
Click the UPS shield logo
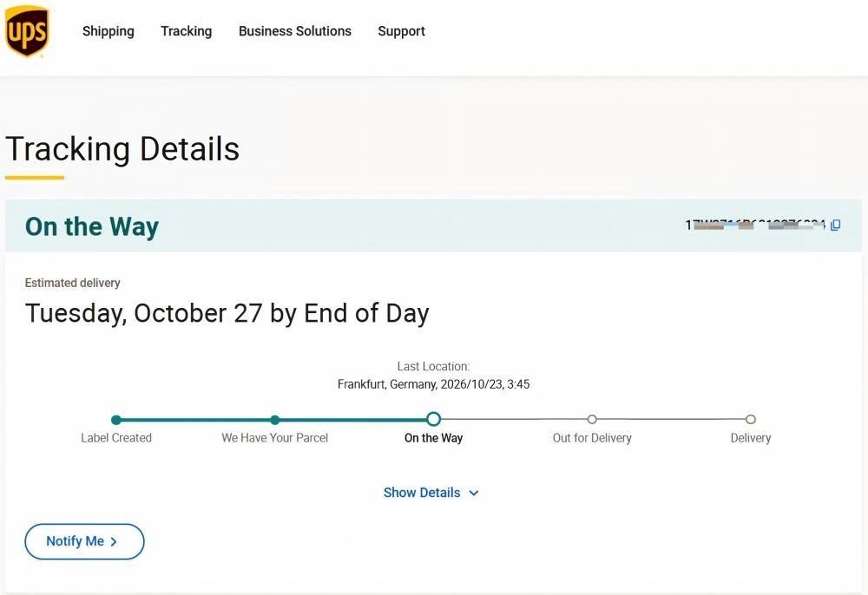pos(27,31)
